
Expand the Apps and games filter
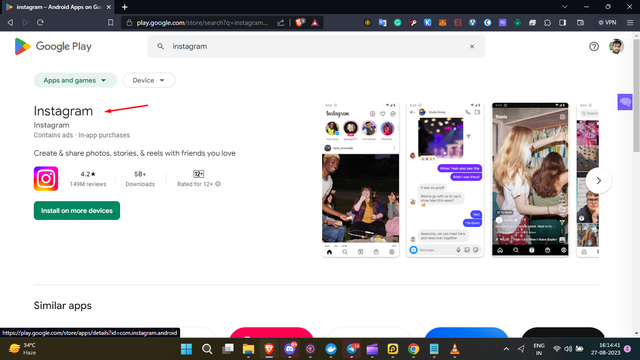[75, 80]
